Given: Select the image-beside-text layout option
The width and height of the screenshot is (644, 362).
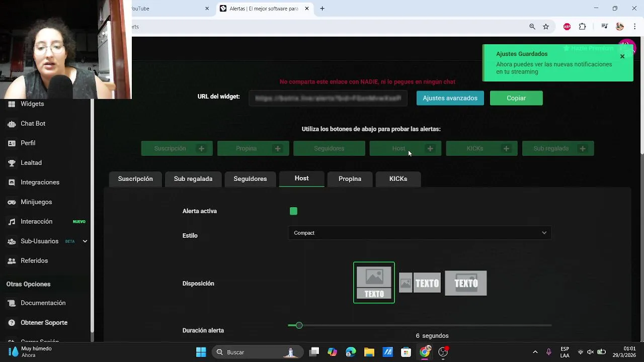Looking at the screenshot, I should pyautogui.click(x=420, y=283).
